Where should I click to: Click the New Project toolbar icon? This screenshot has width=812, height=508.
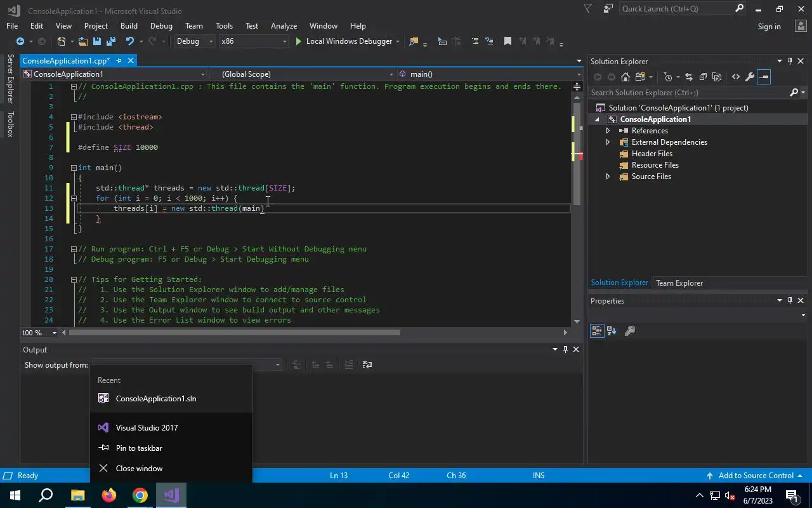tap(61, 41)
